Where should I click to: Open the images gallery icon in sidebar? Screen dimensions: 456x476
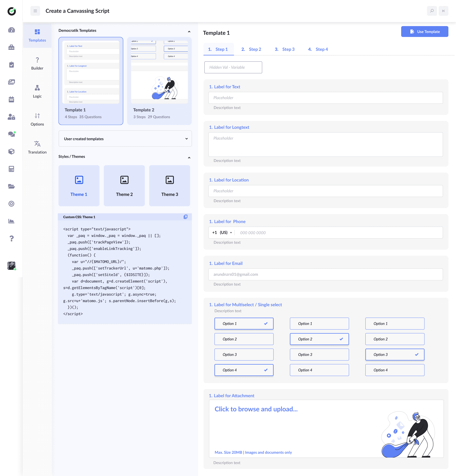pyautogui.click(x=11, y=82)
